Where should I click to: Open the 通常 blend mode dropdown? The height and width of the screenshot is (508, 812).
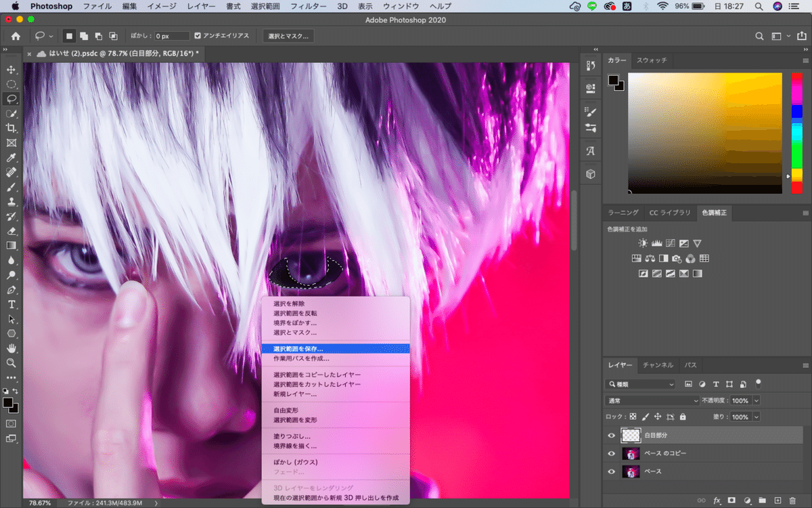tap(652, 400)
